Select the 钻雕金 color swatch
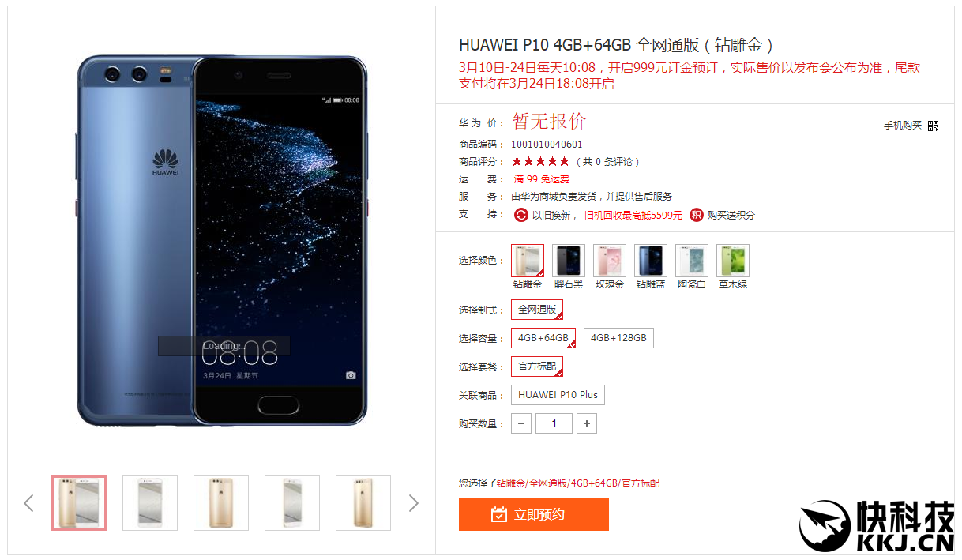962x560 pixels. [x=528, y=261]
